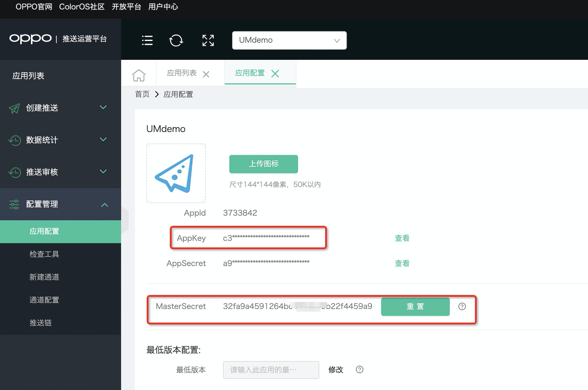Image resolution: width=588 pixels, height=390 pixels.
Task: Enter fullscreen via the expand arrows icon
Action: pyautogui.click(x=208, y=40)
